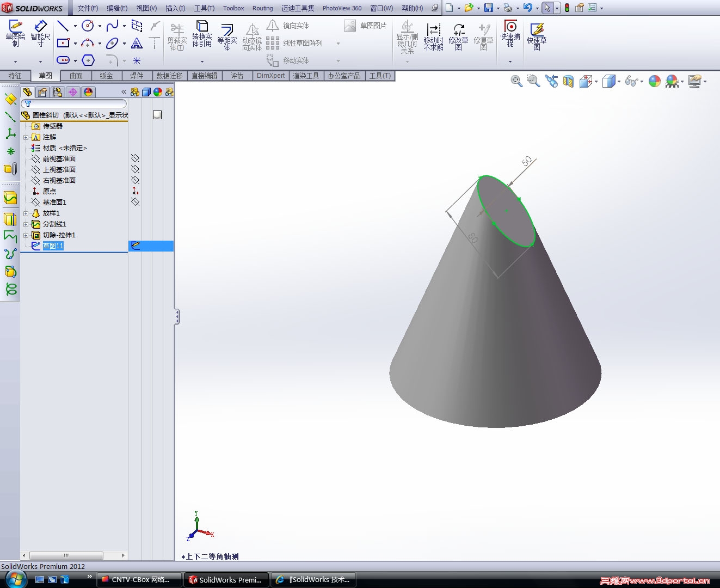Select 草图11 in the feature tree
Screen dimensions: 720x588
[53, 246]
